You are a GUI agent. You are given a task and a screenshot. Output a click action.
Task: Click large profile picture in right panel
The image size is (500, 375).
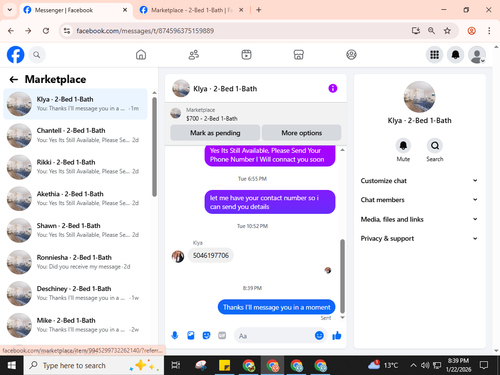[419, 97]
